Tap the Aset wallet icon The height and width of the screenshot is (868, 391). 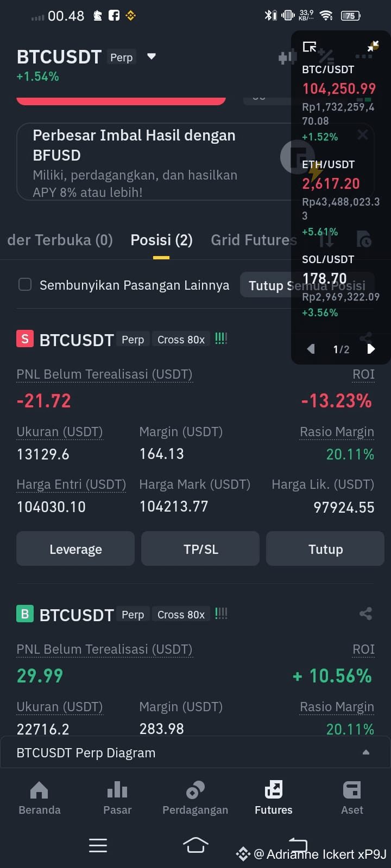pyautogui.click(x=352, y=797)
